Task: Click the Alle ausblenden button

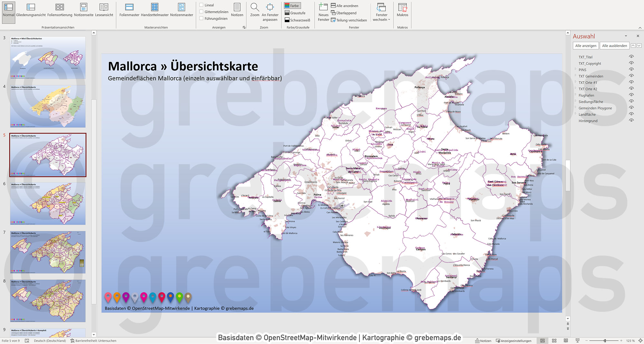Action: pyautogui.click(x=614, y=45)
